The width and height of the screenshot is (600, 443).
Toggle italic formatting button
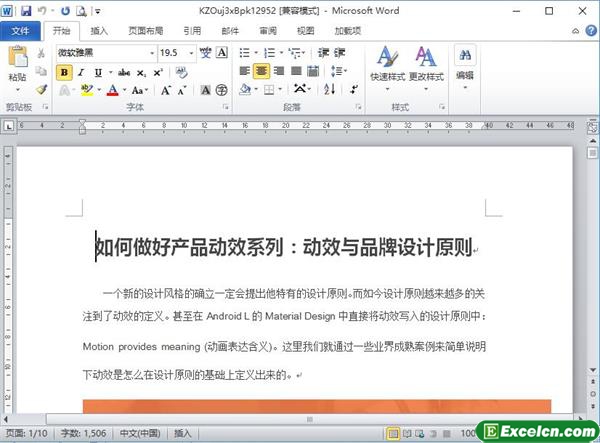coord(81,72)
